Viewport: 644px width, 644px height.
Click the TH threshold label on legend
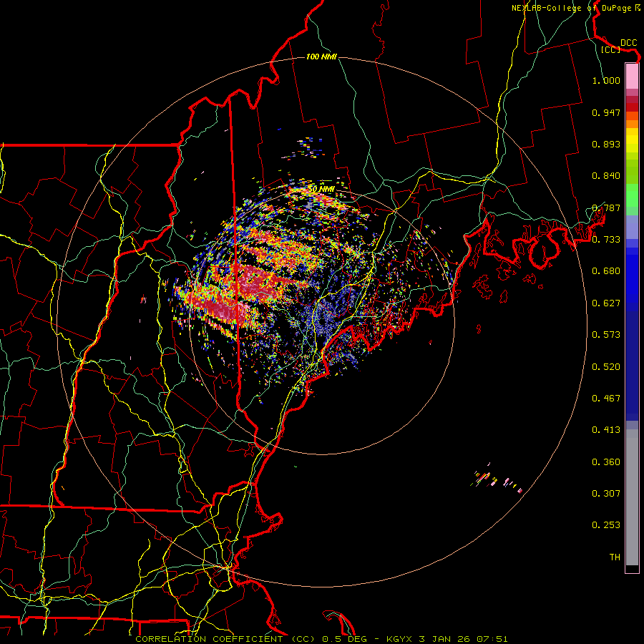point(615,557)
